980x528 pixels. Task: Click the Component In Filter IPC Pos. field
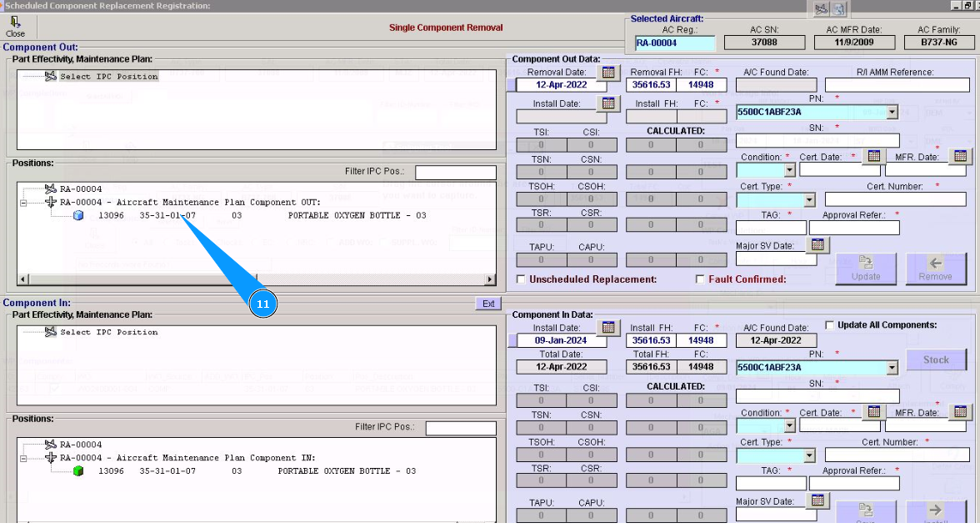click(x=461, y=428)
